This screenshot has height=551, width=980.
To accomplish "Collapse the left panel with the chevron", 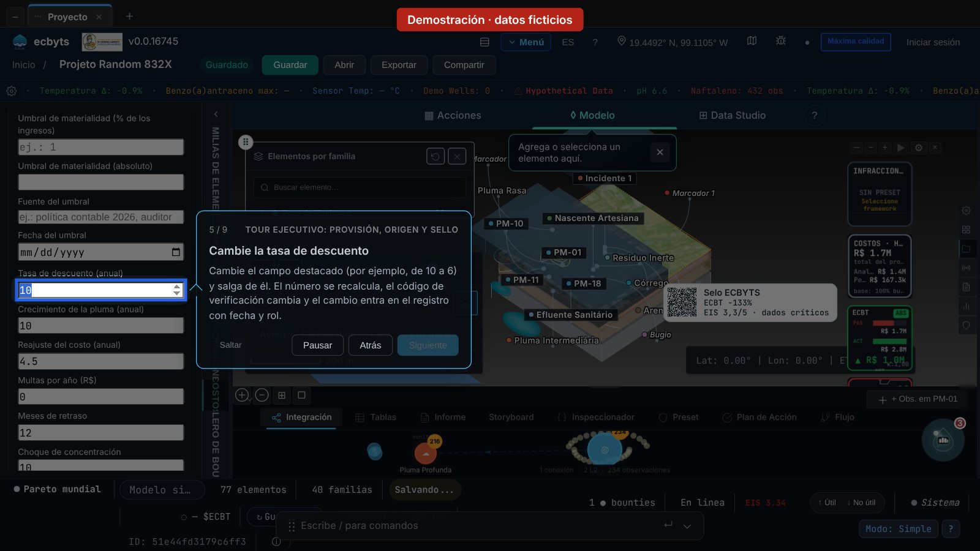I will point(216,114).
